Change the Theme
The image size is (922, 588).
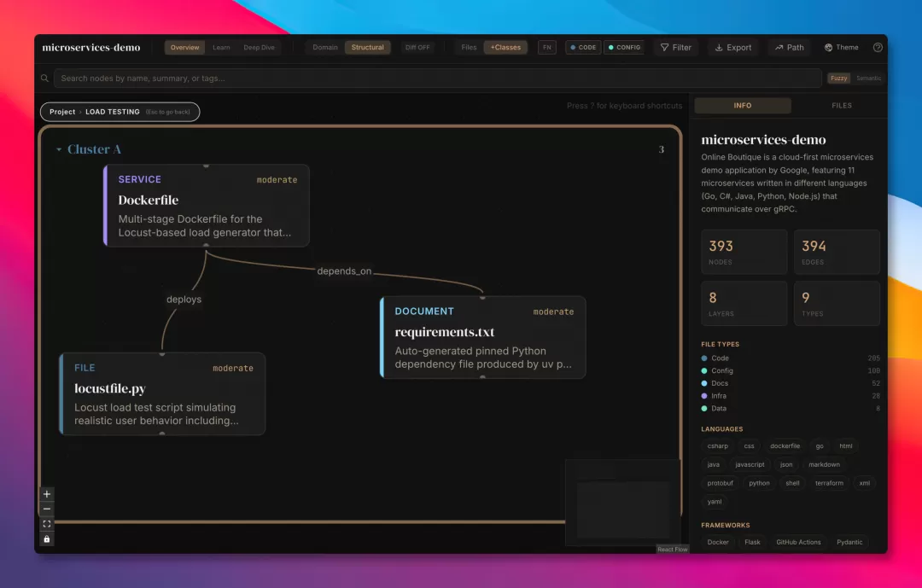pos(842,48)
